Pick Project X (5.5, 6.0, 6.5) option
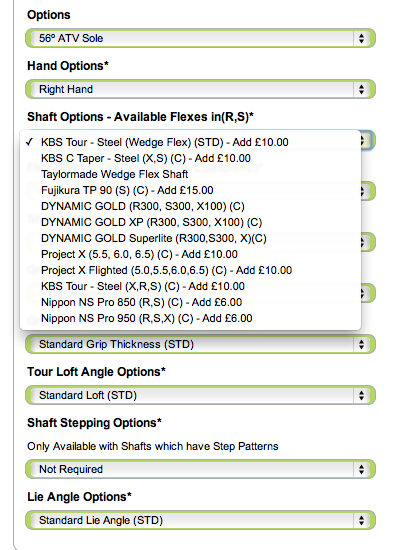This screenshot has width=403, height=550. pyautogui.click(x=190, y=254)
